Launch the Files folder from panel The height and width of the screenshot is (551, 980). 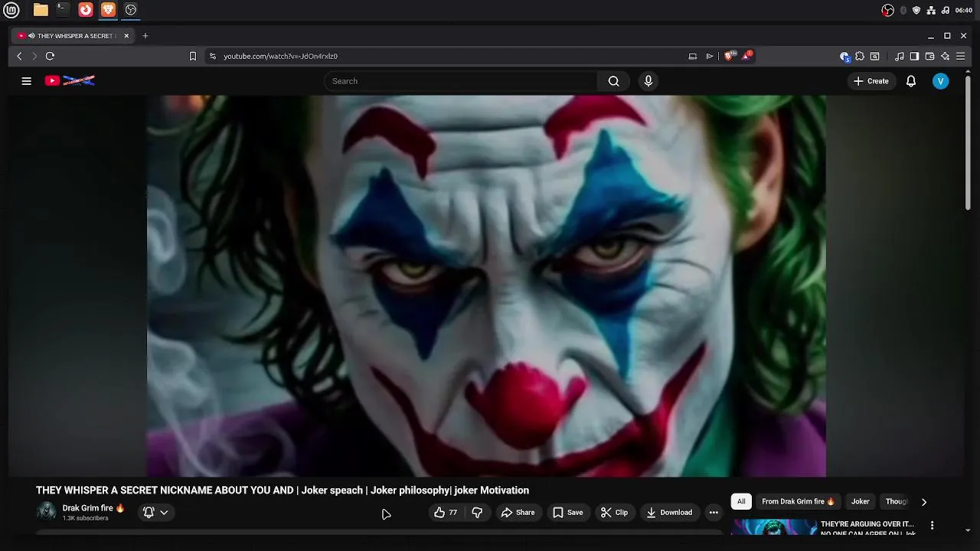41,10
